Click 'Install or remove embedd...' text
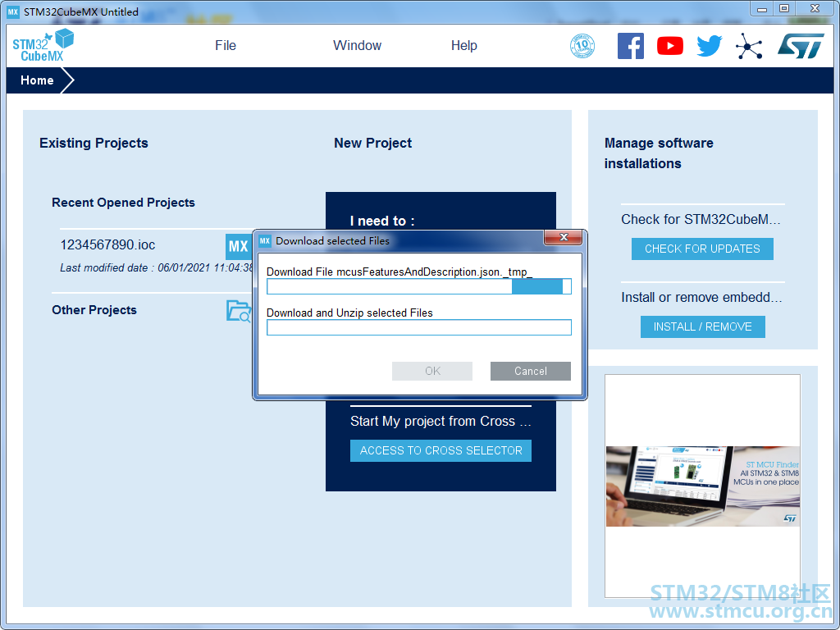Image resolution: width=840 pixels, height=630 pixels. click(x=702, y=297)
